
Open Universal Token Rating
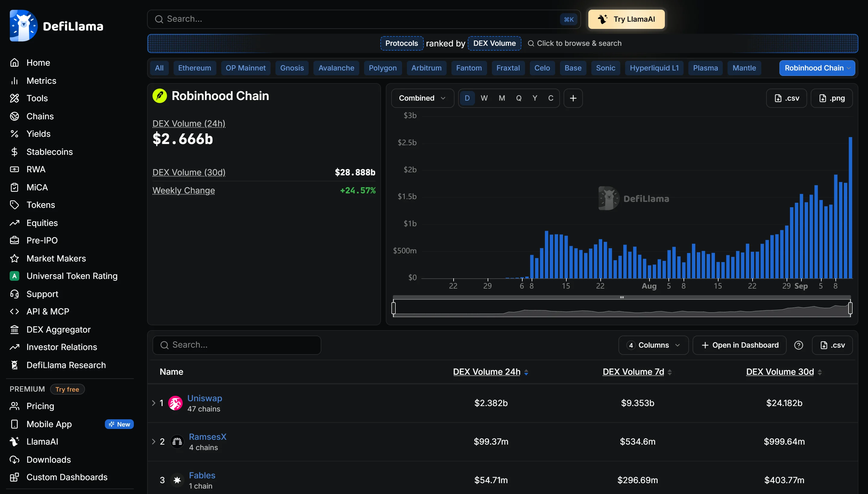coord(72,276)
